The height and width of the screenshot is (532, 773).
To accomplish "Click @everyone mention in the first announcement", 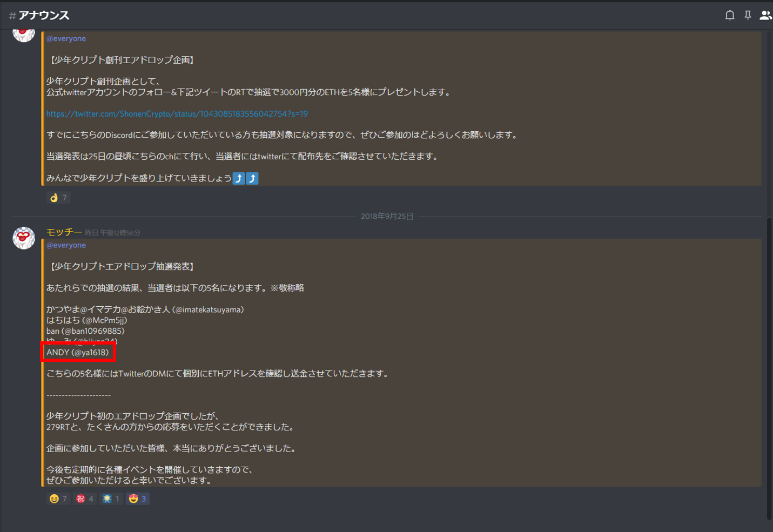I will (66, 39).
